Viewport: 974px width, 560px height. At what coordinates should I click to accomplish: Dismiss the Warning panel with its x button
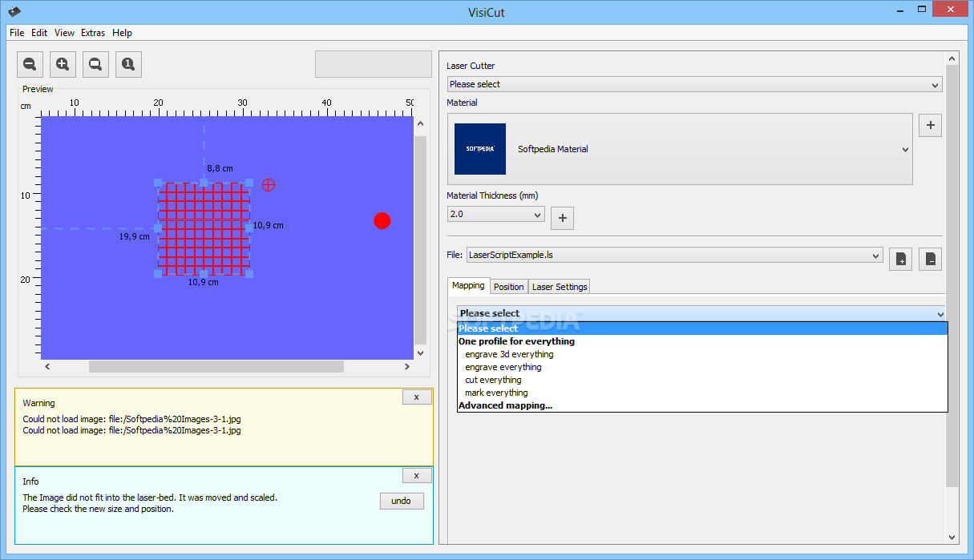pos(417,397)
